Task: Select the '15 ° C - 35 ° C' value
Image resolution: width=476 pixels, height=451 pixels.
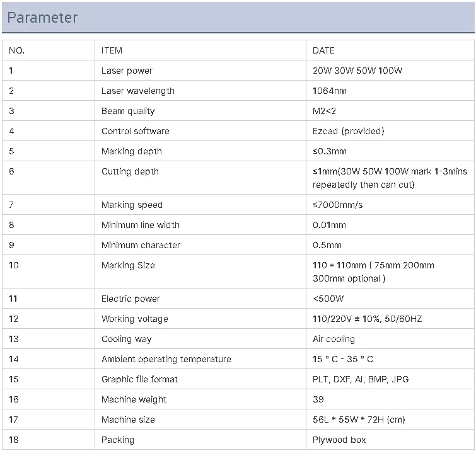Action: [x=343, y=359]
